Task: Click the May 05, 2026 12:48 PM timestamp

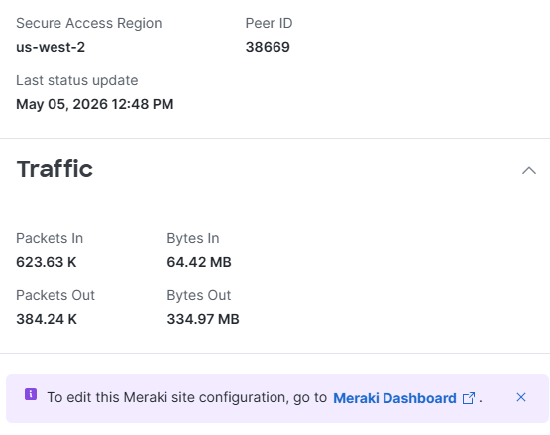Action: 95,104
